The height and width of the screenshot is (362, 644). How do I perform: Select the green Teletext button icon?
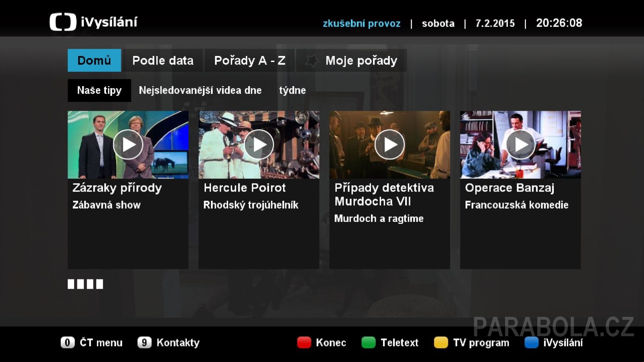pos(369,342)
